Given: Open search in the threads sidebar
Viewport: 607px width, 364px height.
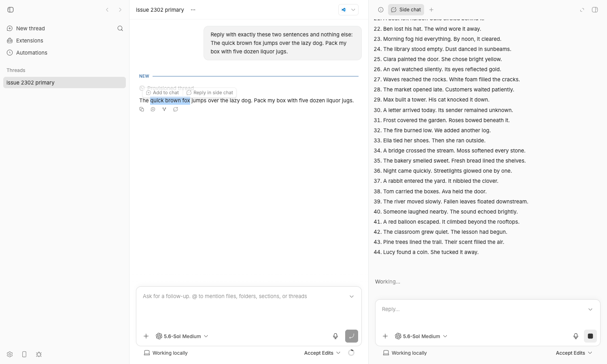Looking at the screenshot, I should pos(120,28).
